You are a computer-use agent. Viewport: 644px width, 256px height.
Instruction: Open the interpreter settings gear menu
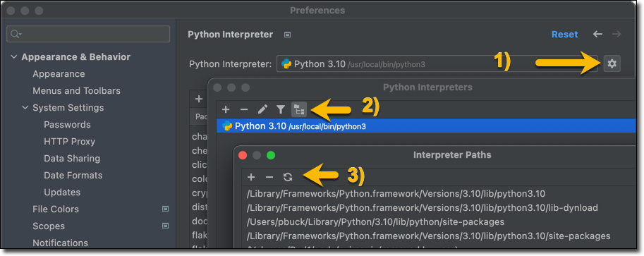pos(612,63)
